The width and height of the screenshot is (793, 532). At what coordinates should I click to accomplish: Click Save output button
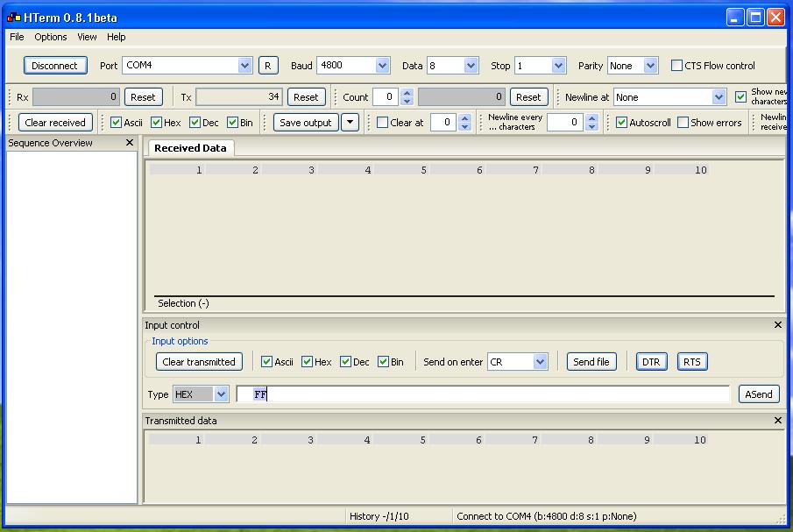pyautogui.click(x=306, y=123)
